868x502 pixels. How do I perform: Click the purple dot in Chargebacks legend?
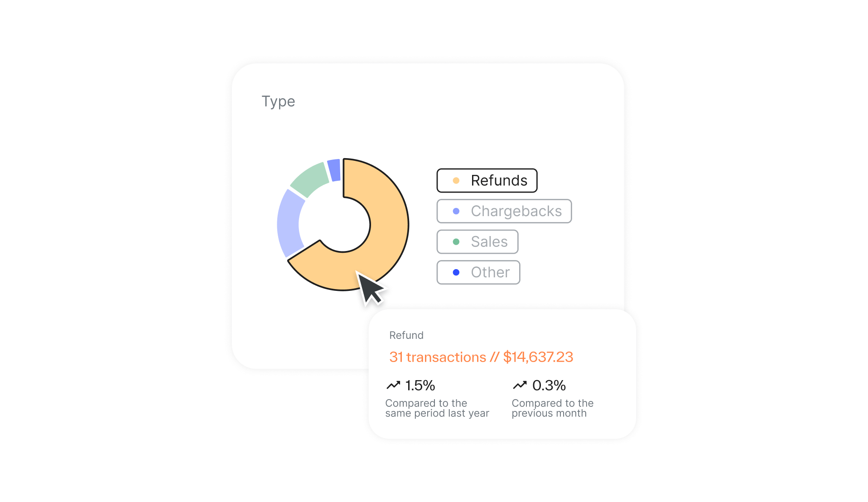coord(456,211)
